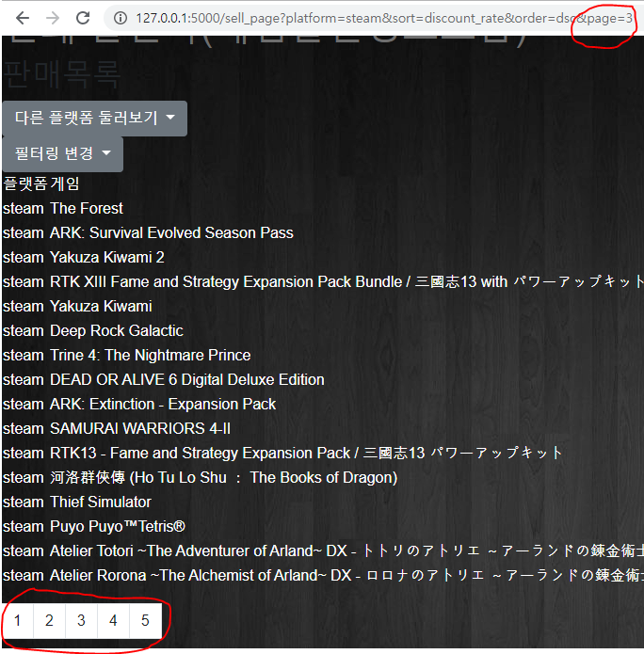644x654 pixels.
Task: Select 'ARK: Extinction - Expansion Pack' row
Action: click(139, 404)
